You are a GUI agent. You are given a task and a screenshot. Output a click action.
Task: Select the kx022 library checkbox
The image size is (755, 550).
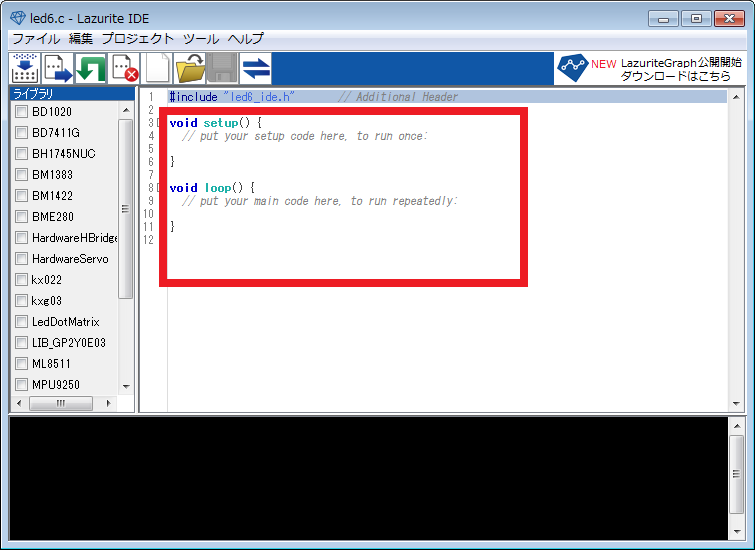point(21,280)
